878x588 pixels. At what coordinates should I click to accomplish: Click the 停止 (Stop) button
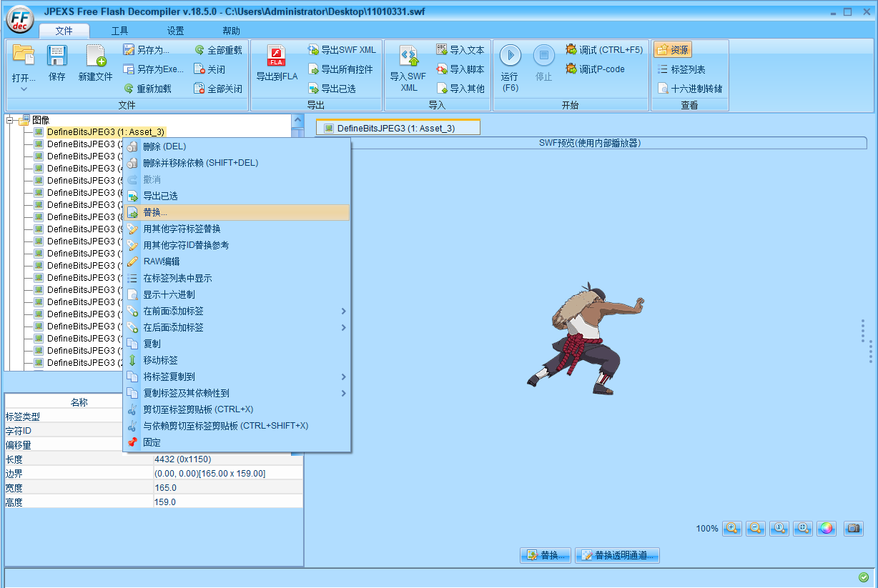pyautogui.click(x=543, y=64)
